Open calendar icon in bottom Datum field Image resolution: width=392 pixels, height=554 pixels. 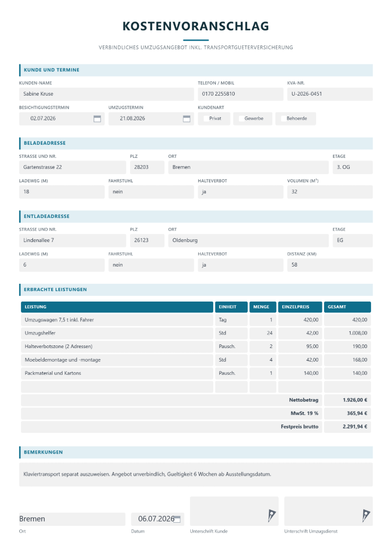(177, 518)
